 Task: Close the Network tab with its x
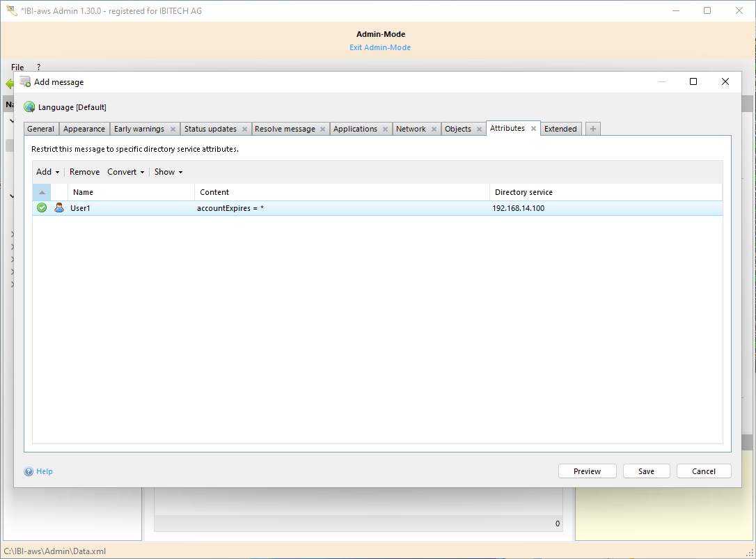434,129
